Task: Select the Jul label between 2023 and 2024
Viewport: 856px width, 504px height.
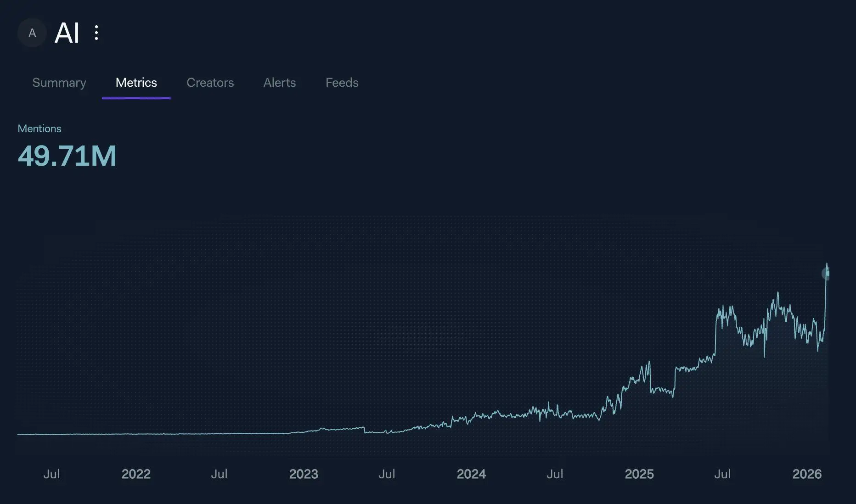Action: click(387, 474)
